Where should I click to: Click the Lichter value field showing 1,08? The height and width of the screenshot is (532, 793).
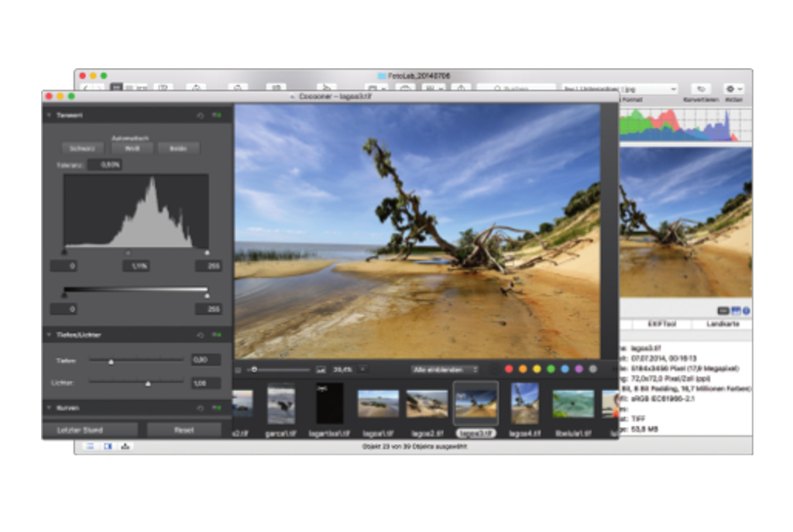point(206,383)
